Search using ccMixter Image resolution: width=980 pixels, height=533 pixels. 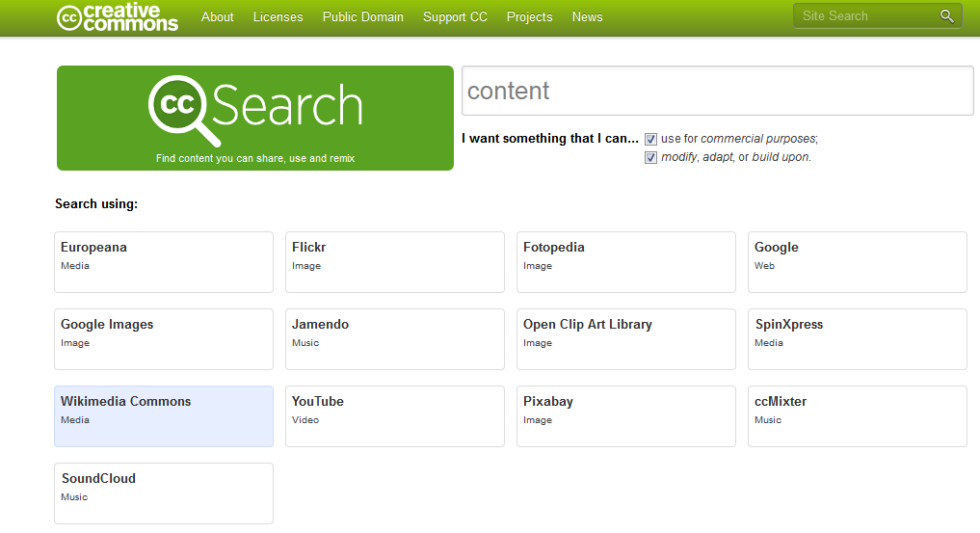click(858, 416)
